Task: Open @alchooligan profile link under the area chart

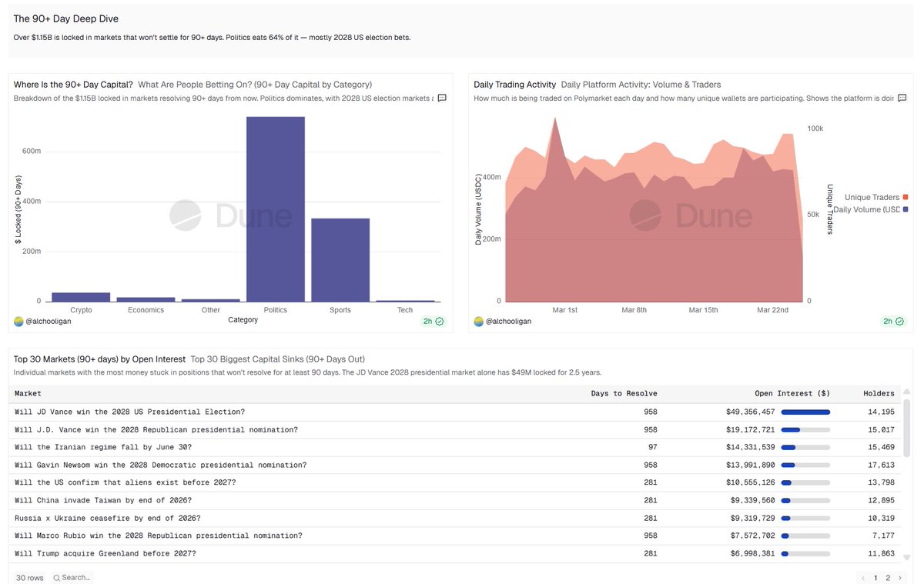Action: tap(508, 321)
